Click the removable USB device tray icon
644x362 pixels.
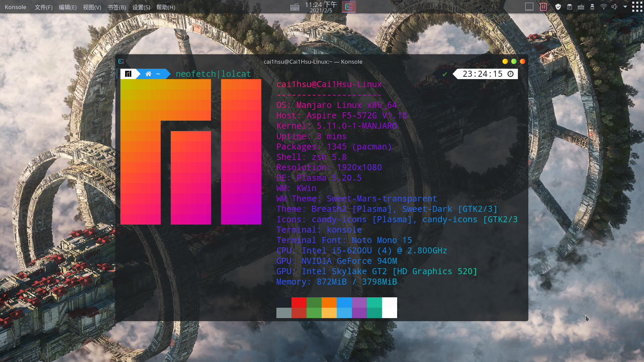[x=592, y=6]
